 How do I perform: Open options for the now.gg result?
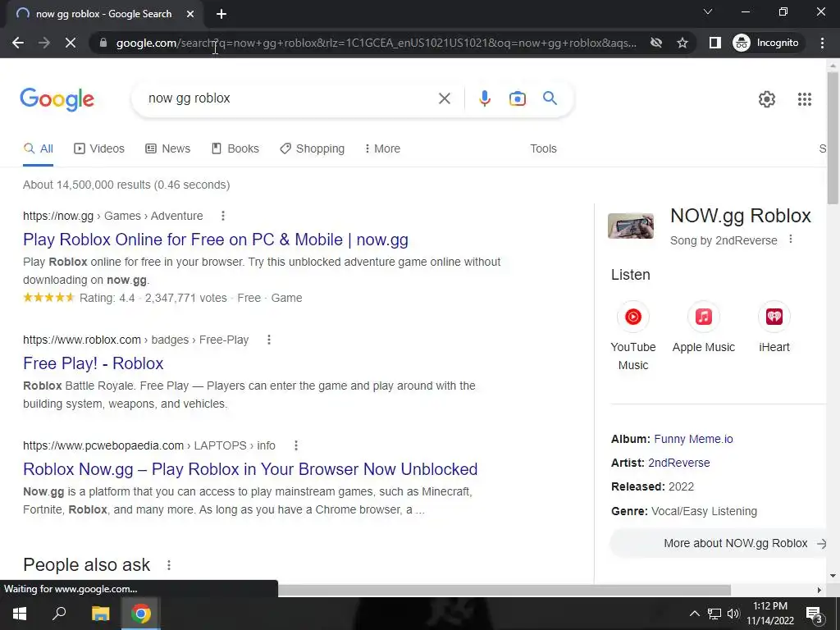(x=223, y=216)
